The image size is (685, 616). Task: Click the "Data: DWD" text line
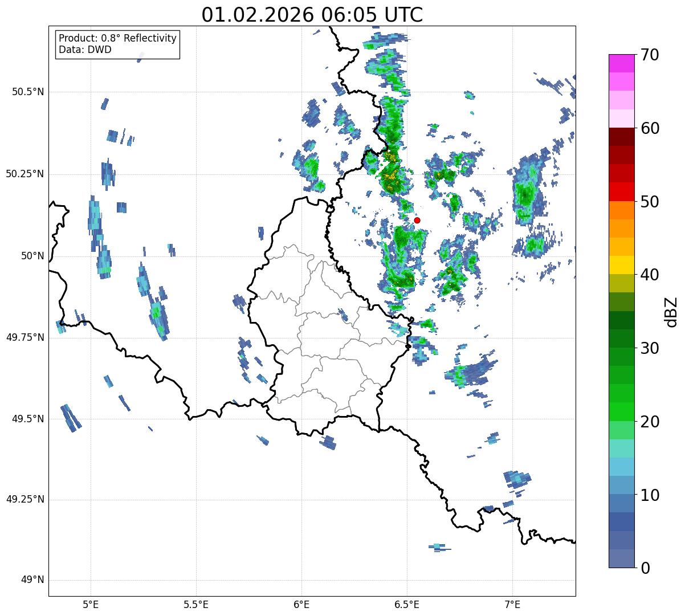tap(85, 50)
